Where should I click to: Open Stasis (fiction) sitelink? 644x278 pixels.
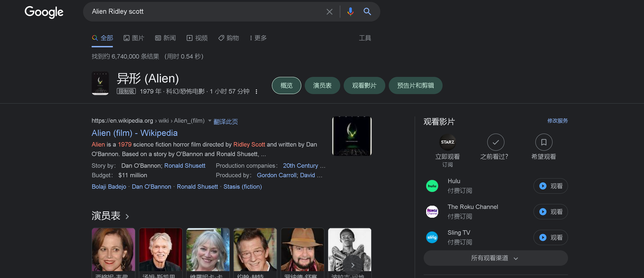242,187
